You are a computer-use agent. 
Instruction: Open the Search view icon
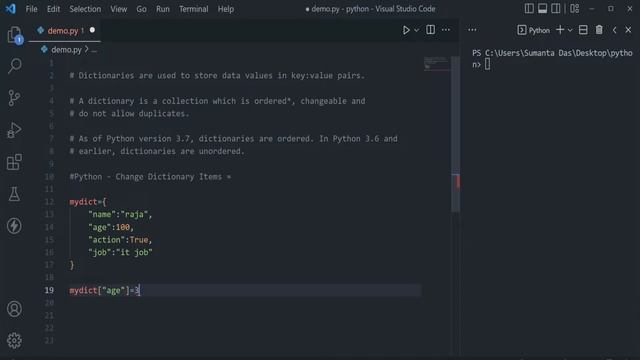click(15, 66)
